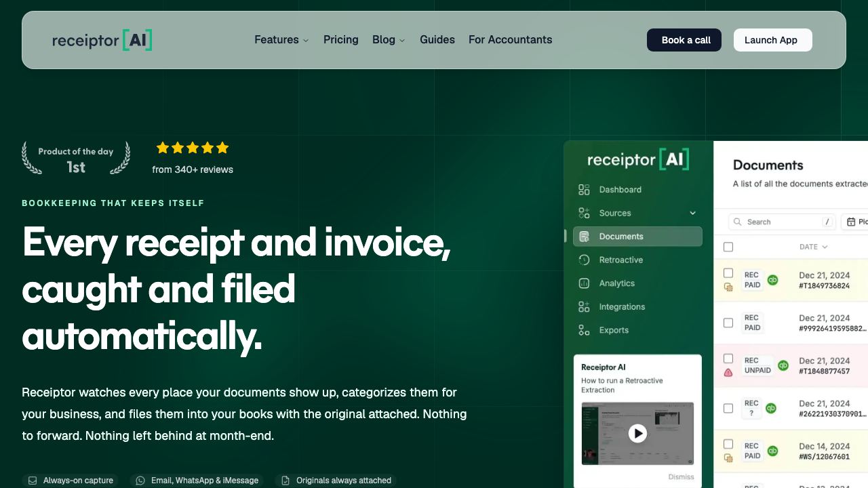Viewport: 868px width, 488px height.
Task: Click the Product of the day laurel badge
Action: click(76, 159)
